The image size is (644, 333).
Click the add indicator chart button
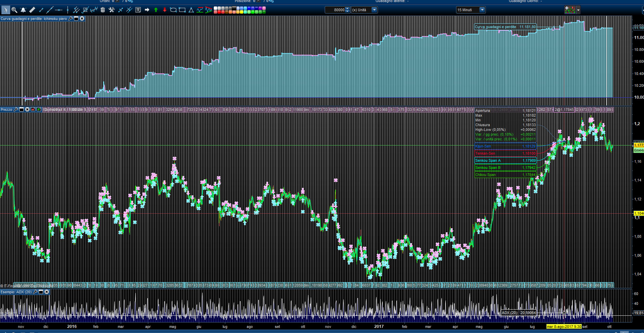[570, 10]
